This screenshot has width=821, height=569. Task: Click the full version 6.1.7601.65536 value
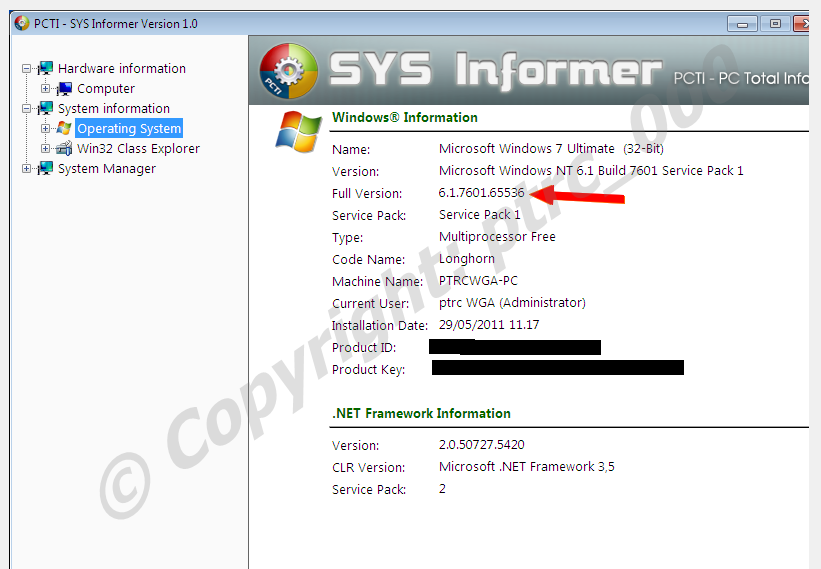(x=481, y=193)
